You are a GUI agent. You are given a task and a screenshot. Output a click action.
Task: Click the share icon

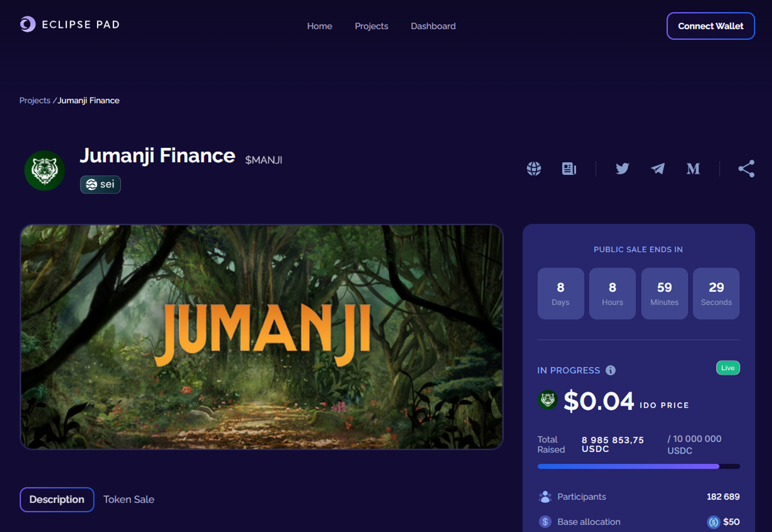pos(746,169)
